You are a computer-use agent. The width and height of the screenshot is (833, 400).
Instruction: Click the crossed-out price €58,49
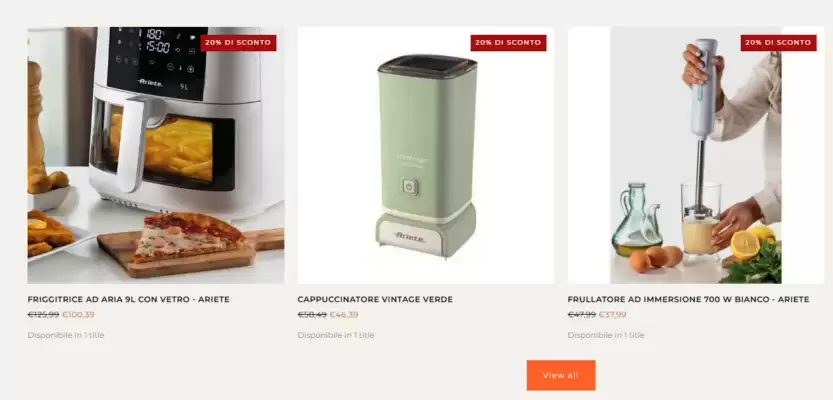coord(312,314)
